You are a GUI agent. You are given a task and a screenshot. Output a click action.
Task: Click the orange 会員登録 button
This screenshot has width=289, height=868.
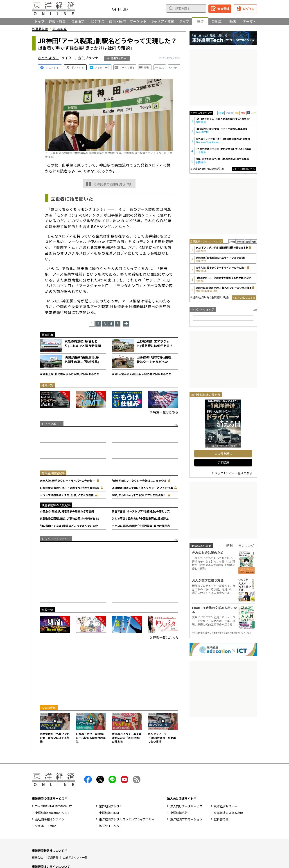[x=220, y=8]
